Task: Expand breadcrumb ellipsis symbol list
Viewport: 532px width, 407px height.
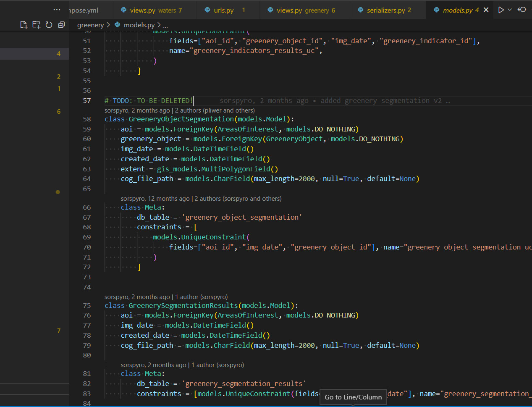Action: pyautogui.click(x=165, y=25)
